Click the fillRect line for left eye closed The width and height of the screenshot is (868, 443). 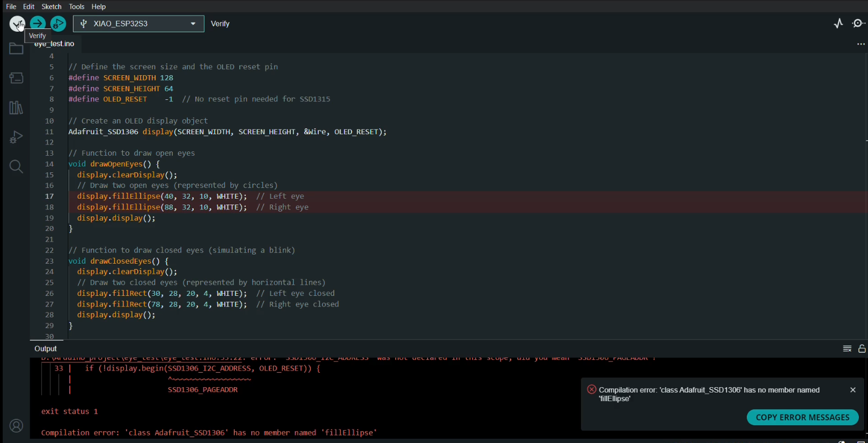pos(206,294)
